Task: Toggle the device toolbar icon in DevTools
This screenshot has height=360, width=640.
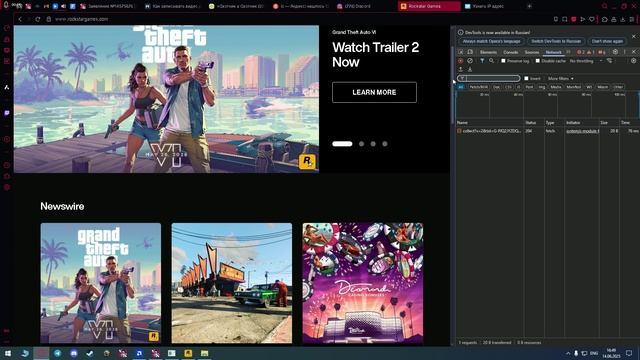Action: (470, 52)
